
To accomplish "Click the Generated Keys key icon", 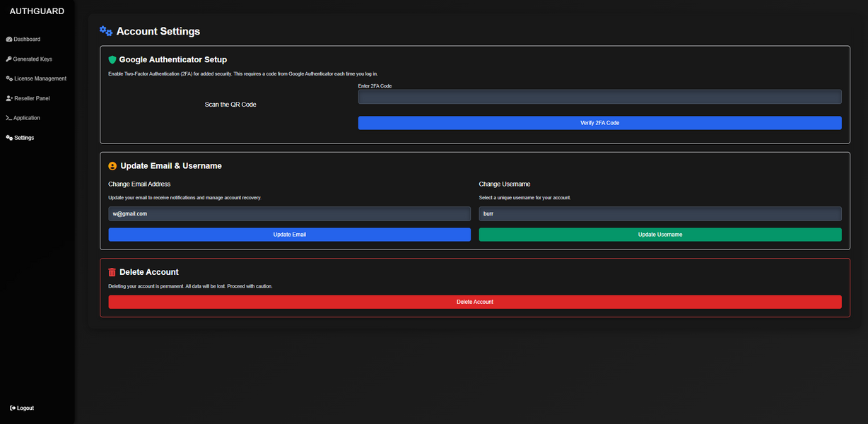I will pos(8,59).
